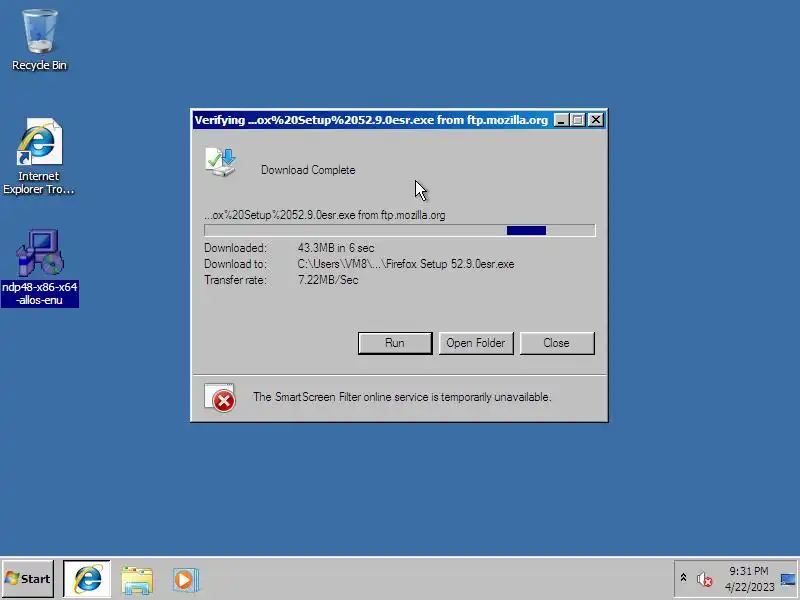The width and height of the screenshot is (800, 600).
Task: Open the Start menu
Action: [28, 579]
